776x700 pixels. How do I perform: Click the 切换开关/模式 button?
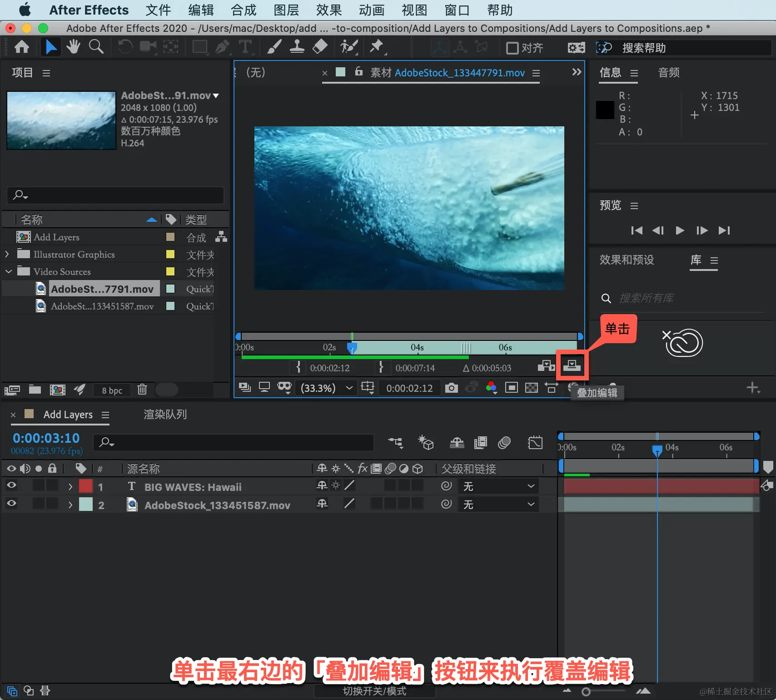(375, 691)
